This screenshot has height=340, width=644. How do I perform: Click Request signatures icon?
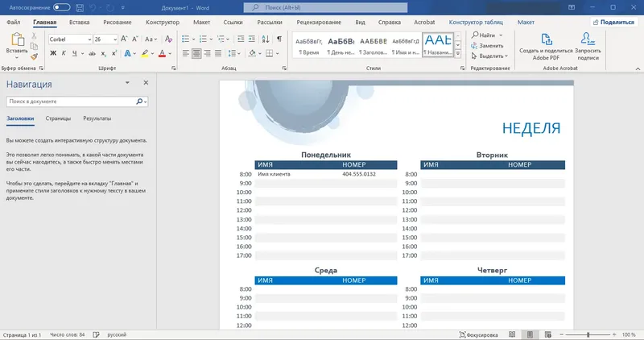588,39
